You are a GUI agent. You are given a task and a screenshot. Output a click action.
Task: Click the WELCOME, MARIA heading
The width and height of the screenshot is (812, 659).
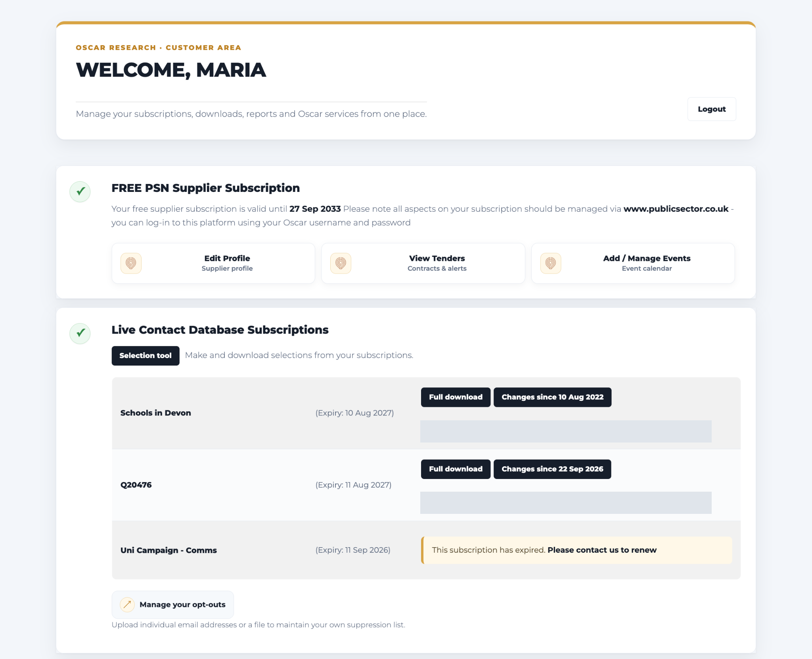(171, 70)
